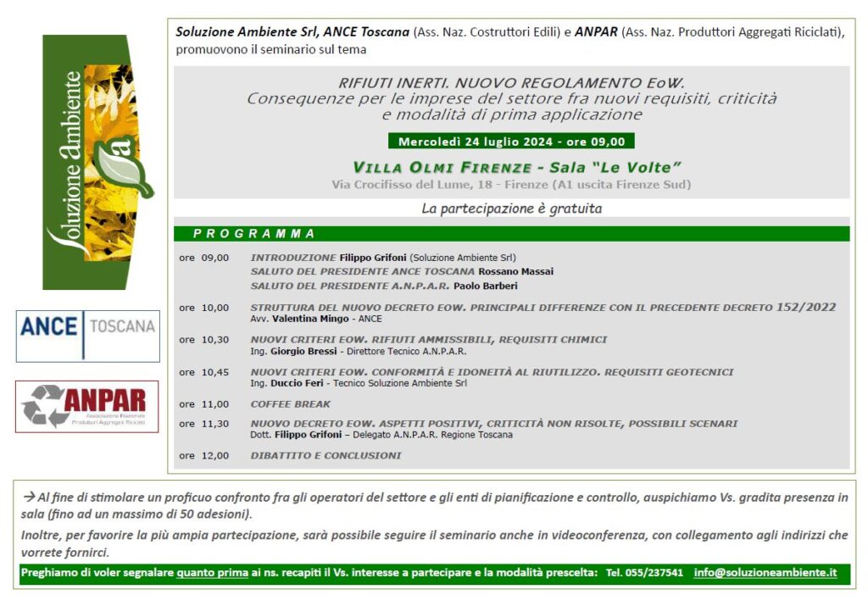This screenshot has height=606, width=868.
Task: Click the paragraph starting "Al fine di stimolare"
Action: pyautogui.click(x=435, y=505)
